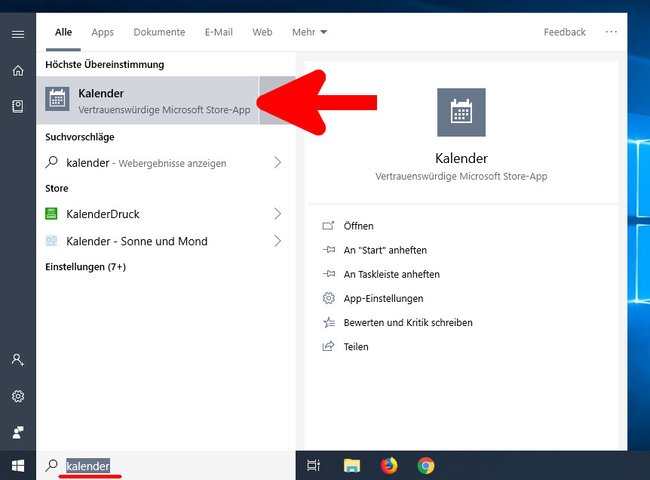Expand kalender web results chevron
This screenshot has height=480, width=650.
point(277,162)
